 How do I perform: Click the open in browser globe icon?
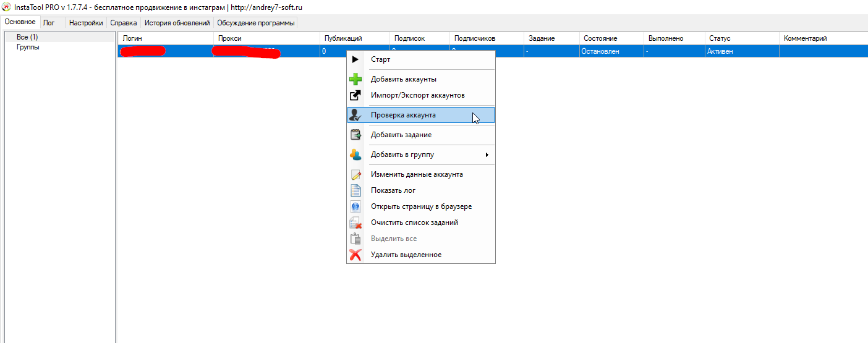[x=355, y=206]
